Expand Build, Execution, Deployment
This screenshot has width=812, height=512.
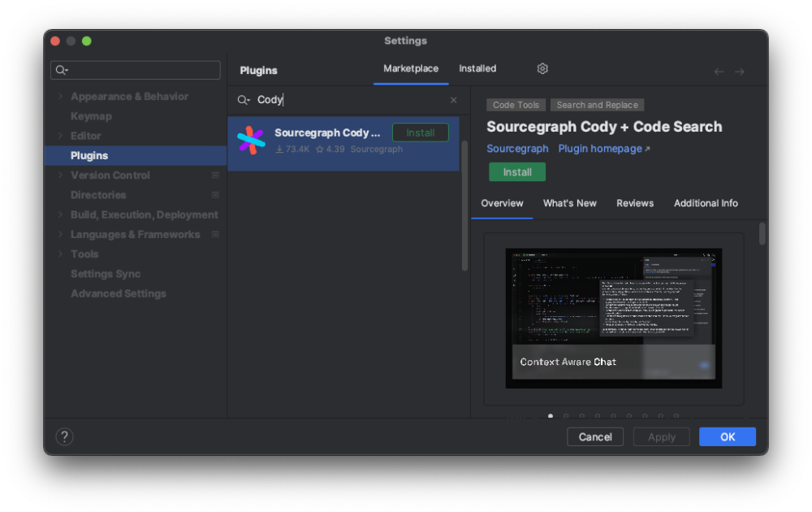[x=59, y=215]
